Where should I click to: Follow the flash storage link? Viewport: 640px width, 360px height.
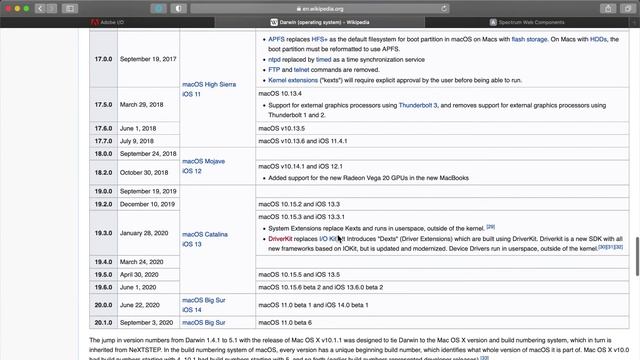click(529, 39)
